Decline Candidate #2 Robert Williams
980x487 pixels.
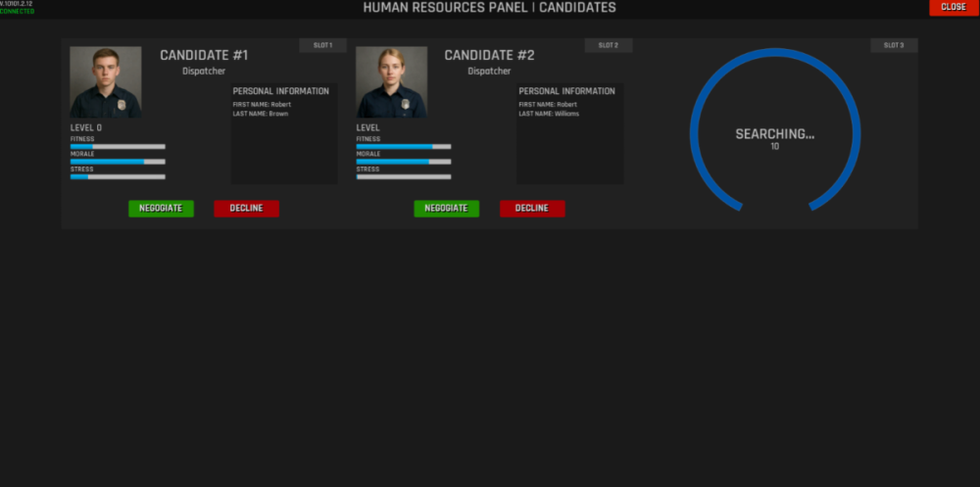pyautogui.click(x=532, y=208)
